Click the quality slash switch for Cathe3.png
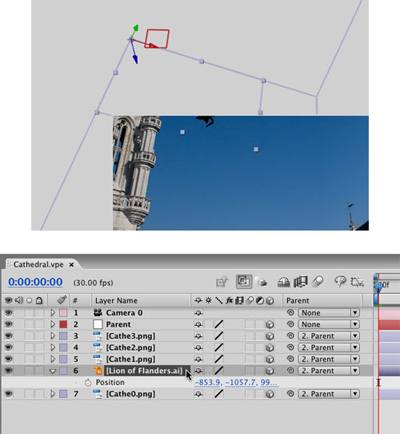This screenshot has height=434, width=400. 219,336
